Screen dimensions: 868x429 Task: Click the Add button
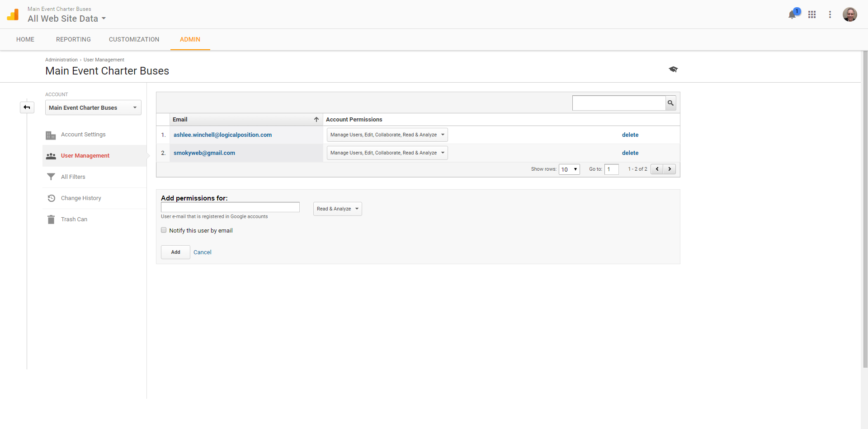pyautogui.click(x=175, y=252)
